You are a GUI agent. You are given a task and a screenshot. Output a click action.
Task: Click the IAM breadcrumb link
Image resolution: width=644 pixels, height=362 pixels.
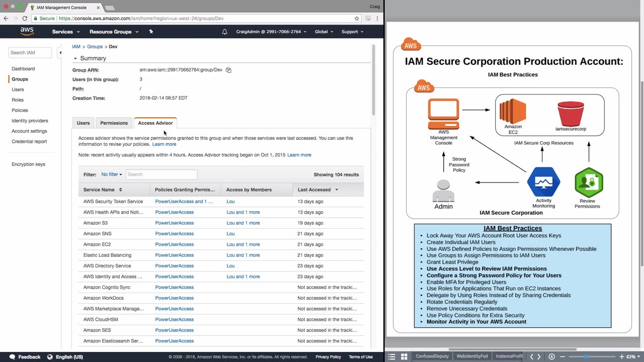pos(76,47)
